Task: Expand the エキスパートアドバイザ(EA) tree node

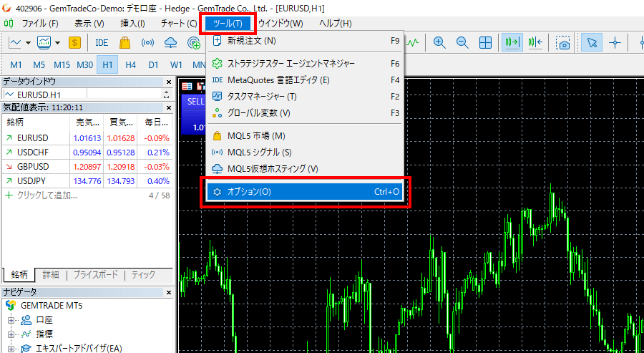Action: [x=11, y=349]
